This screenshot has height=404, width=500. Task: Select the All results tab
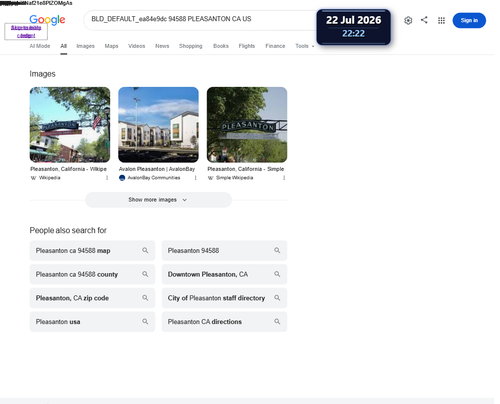tap(63, 46)
